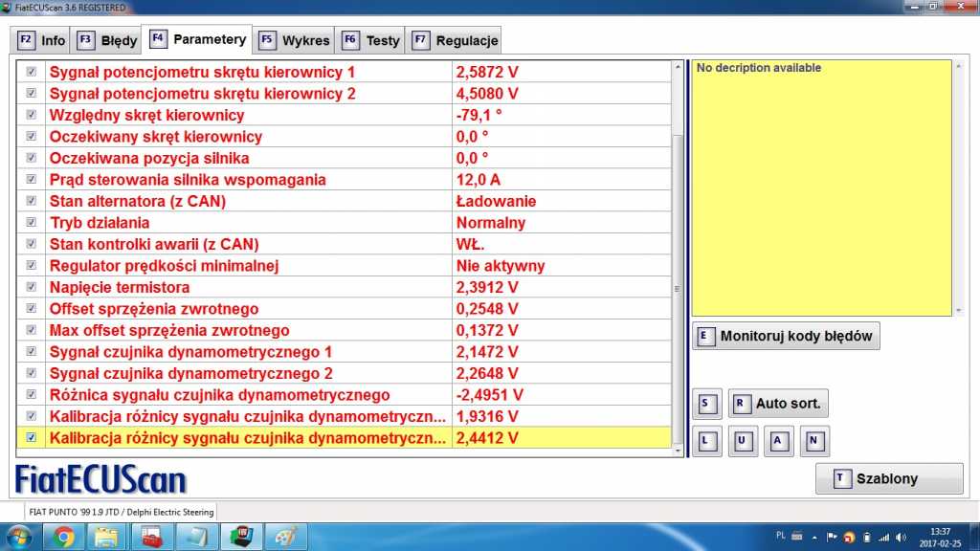Image resolution: width=980 pixels, height=551 pixels.
Task: Click the N shortcut button
Action: [x=814, y=442]
